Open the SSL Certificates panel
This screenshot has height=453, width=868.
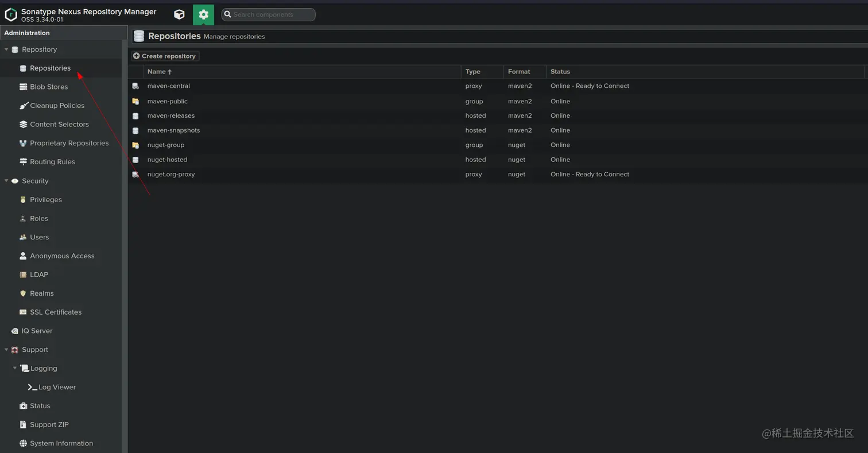pos(56,312)
